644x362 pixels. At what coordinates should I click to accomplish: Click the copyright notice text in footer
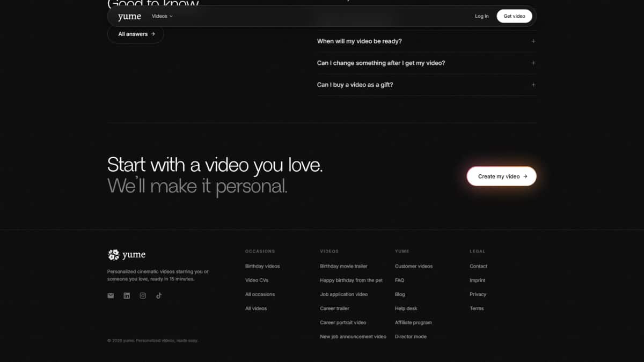click(153, 341)
